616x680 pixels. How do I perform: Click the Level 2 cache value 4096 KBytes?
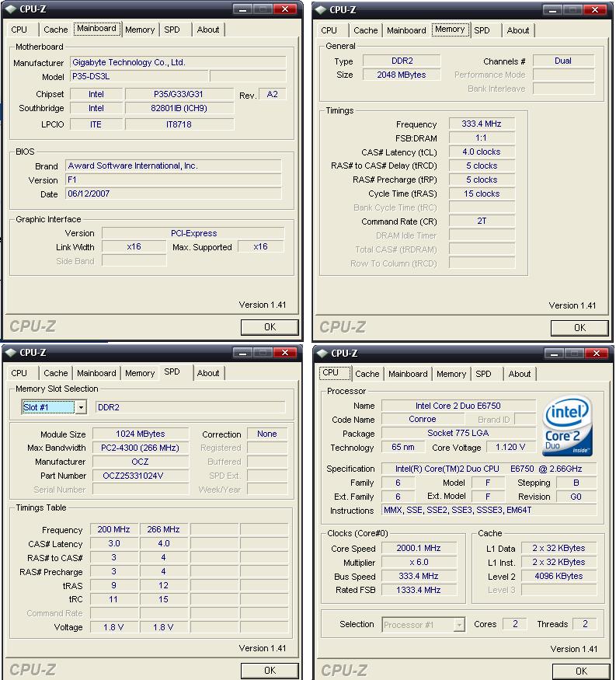point(559,576)
